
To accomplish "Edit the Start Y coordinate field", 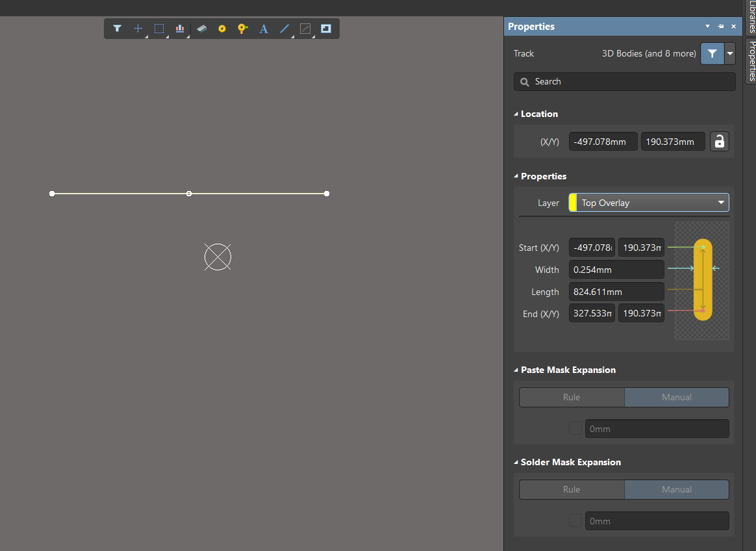I will click(641, 248).
